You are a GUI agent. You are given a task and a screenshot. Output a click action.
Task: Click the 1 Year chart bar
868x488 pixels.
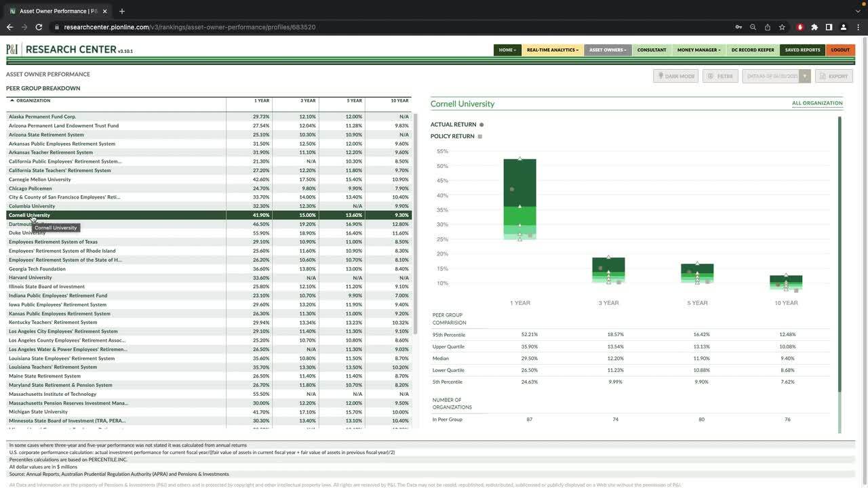coord(520,199)
